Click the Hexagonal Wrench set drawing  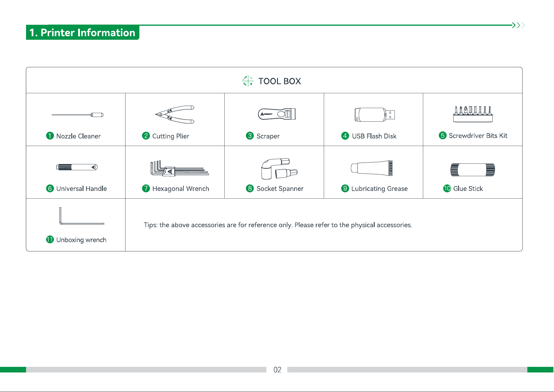(179, 168)
